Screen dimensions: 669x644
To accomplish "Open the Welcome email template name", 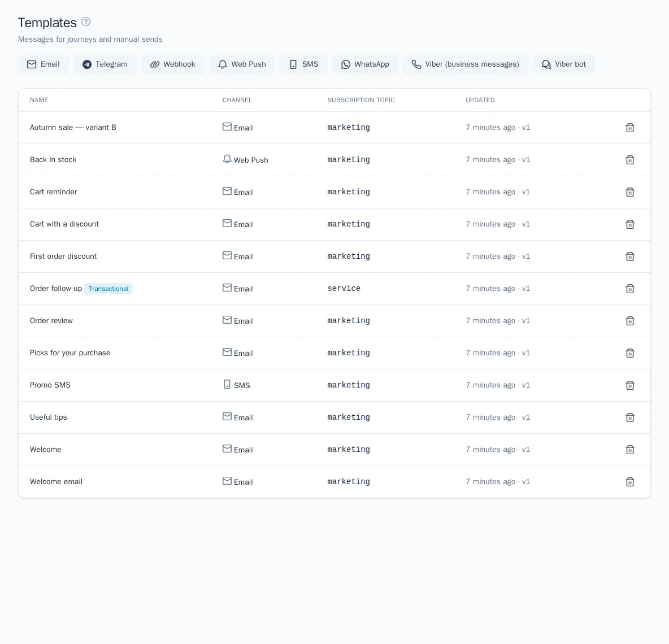I will (x=56, y=481).
